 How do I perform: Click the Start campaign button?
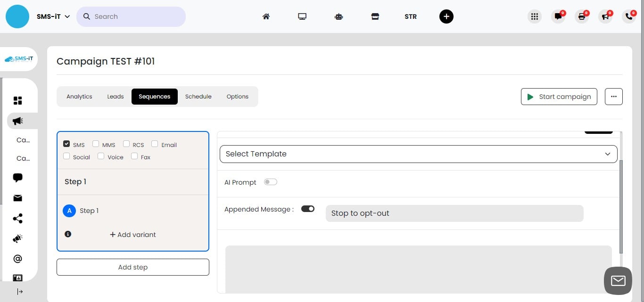(559, 97)
